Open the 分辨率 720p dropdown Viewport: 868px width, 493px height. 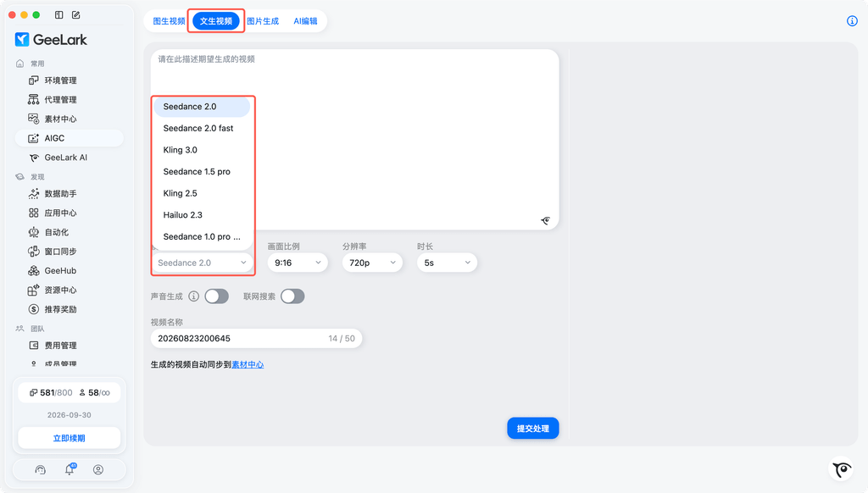point(372,263)
